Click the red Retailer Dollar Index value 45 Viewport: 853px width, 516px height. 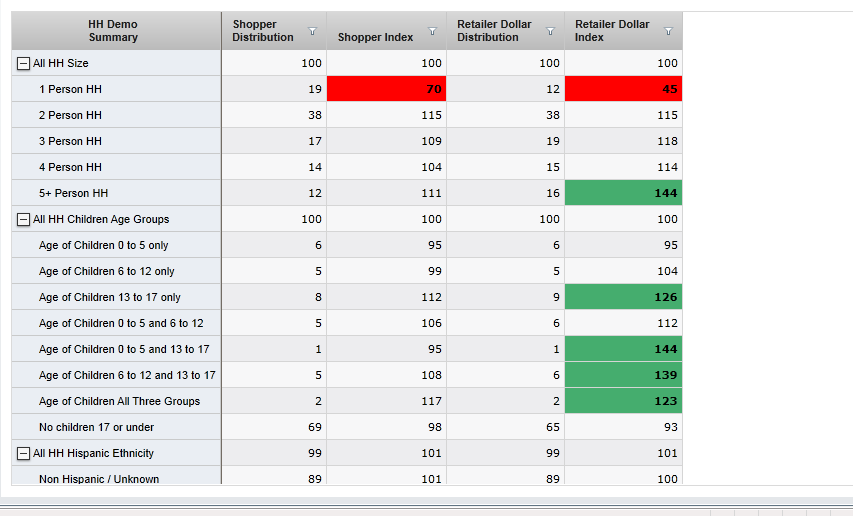pos(623,89)
